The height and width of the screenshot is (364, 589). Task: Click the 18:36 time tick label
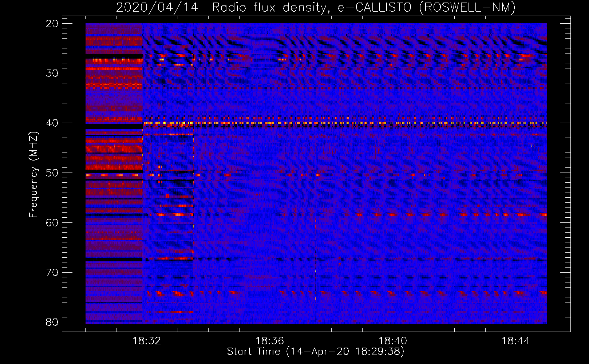click(270, 341)
